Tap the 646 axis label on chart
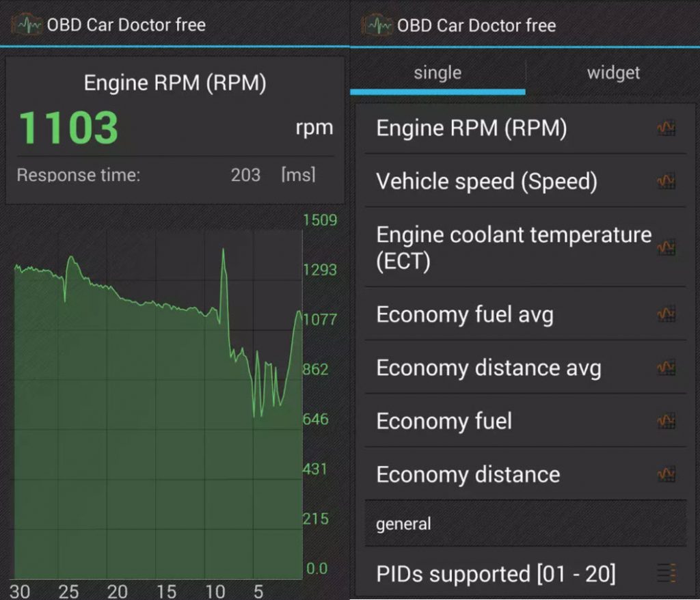 click(x=315, y=419)
